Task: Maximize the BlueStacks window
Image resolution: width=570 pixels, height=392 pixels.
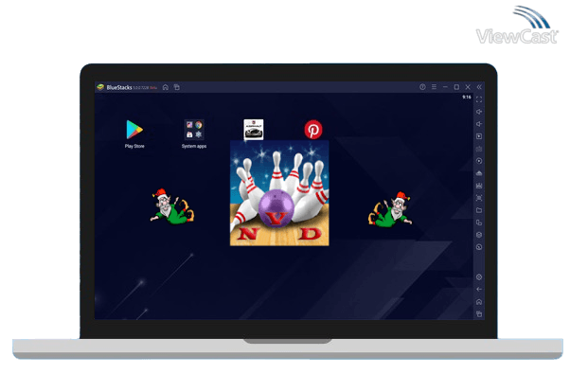Action: (x=456, y=87)
